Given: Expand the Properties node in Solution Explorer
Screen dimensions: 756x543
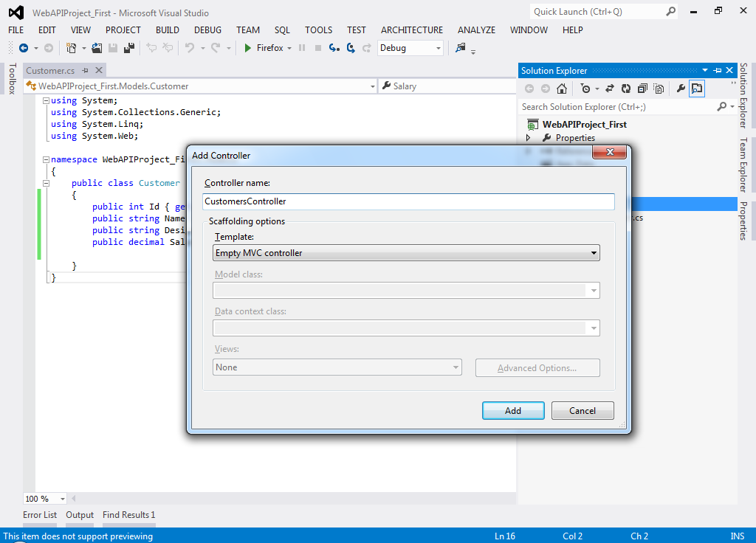Looking at the screenshot, I should click(529, 138).
